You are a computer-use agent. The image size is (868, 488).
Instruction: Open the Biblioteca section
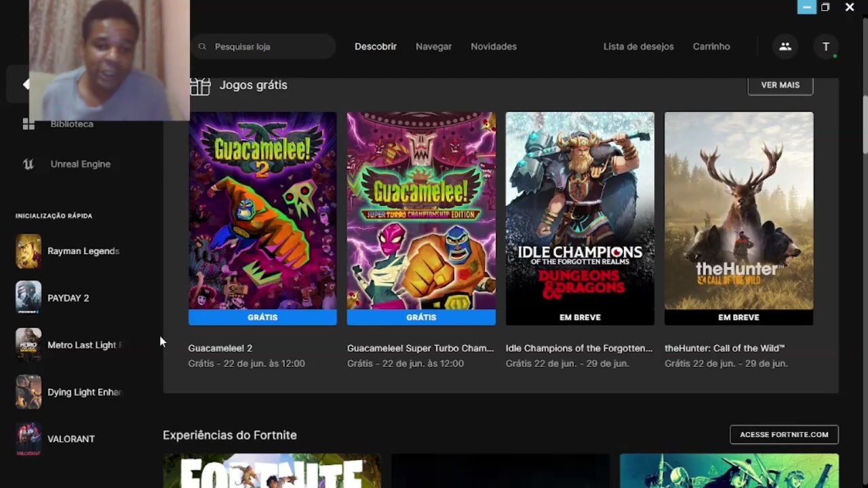coord(71,123)
